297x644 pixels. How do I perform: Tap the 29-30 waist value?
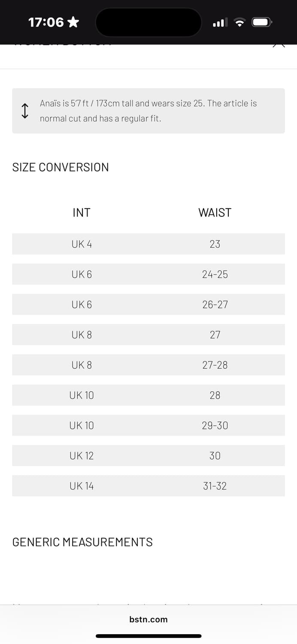click(x=215, y=425)
